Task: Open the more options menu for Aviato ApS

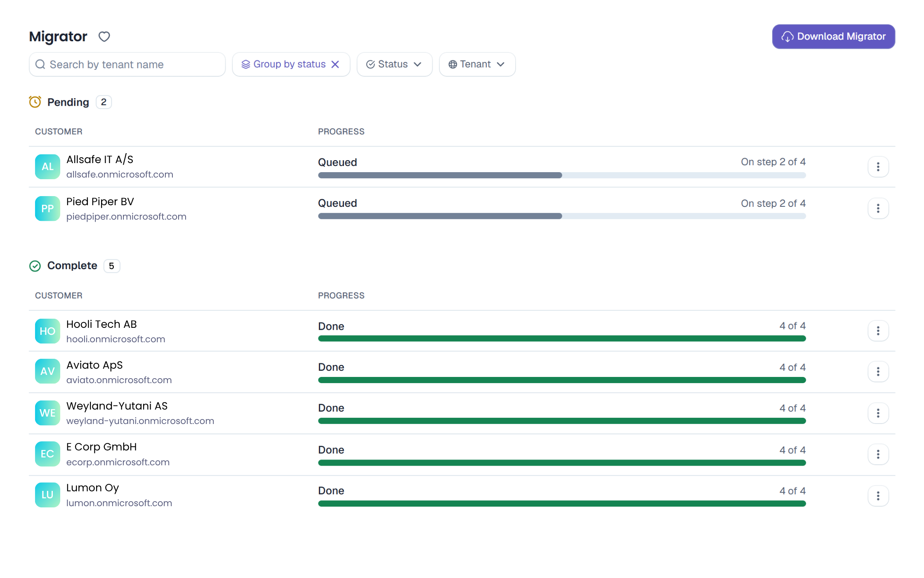Action: pos(878,372)
